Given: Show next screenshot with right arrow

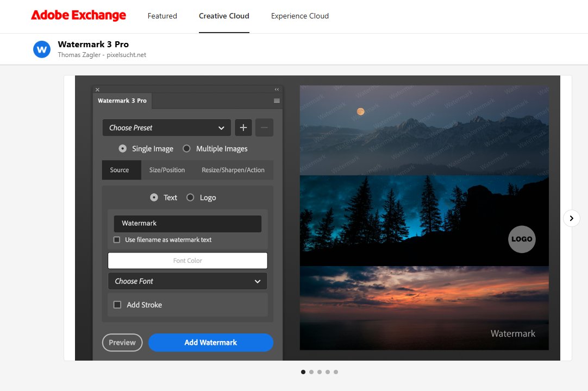Looking at the screenshot, I should (x=571, y=218).
